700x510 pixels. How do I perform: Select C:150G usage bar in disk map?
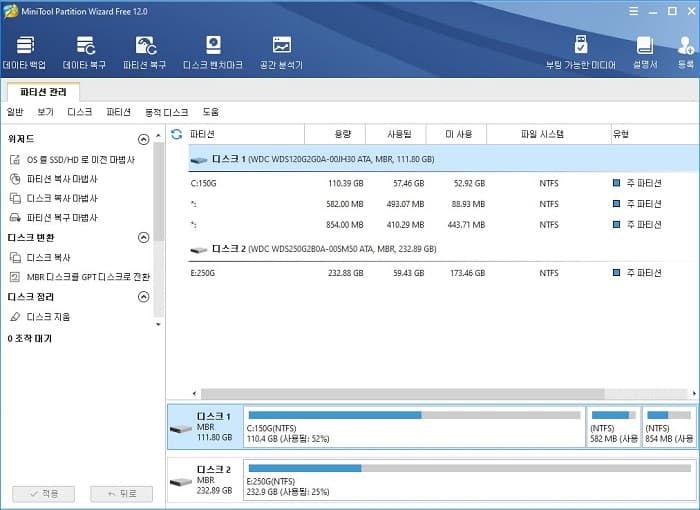tap(414, 415)
